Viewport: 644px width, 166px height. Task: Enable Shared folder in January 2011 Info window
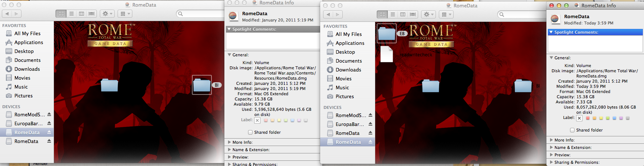tap(250, 132)
